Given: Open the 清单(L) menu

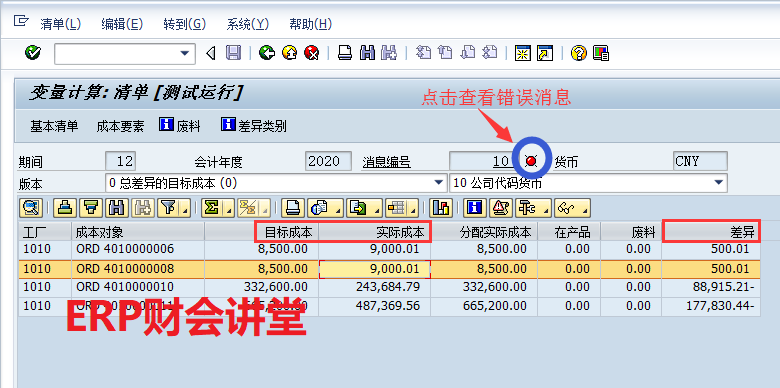Looking at the screenshot, I should [x=60, y=24].
